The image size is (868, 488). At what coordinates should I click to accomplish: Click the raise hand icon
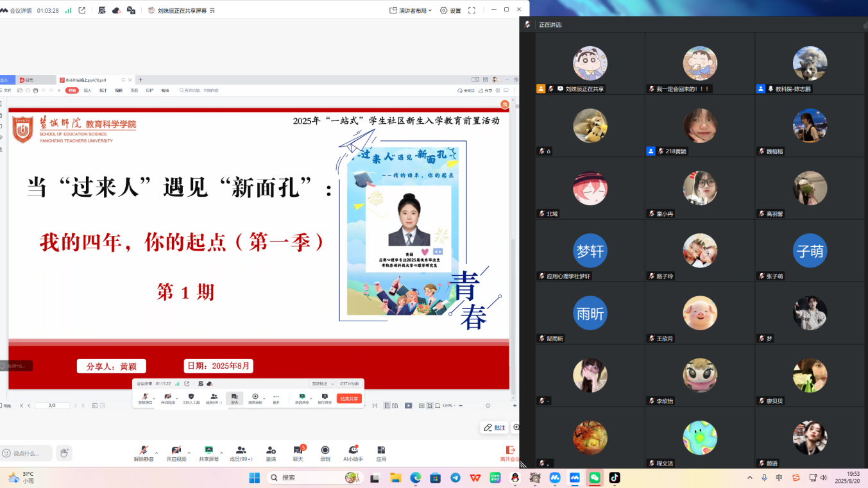64,453
